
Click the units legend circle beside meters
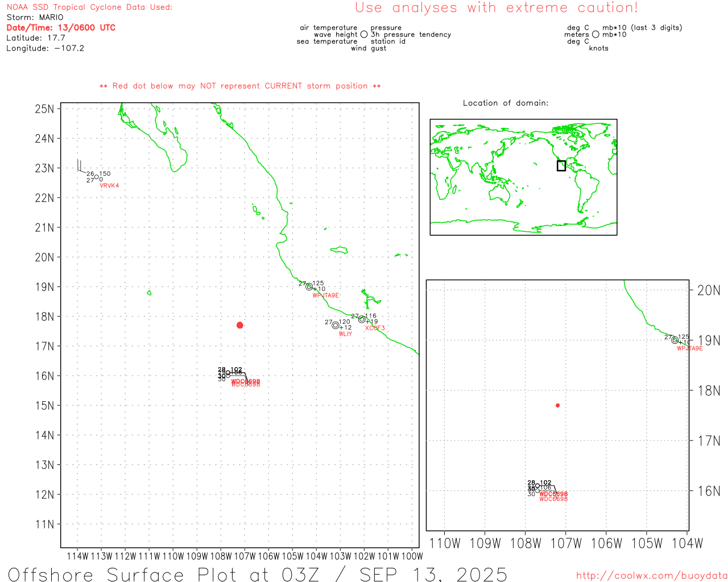coord(595,34)
